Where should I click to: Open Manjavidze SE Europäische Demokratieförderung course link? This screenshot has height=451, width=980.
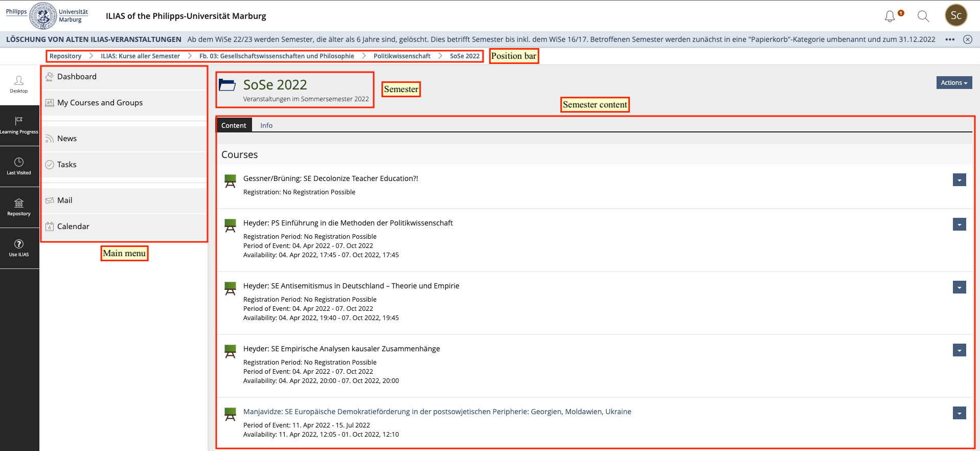point(437,412)
